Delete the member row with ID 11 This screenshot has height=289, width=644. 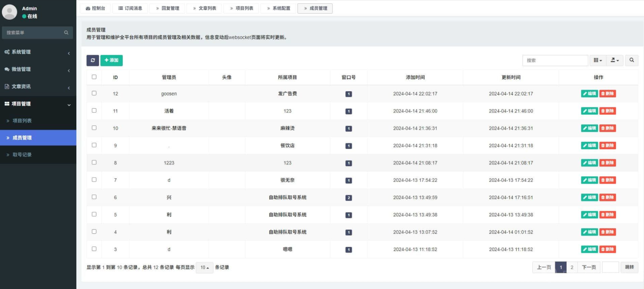608,111
